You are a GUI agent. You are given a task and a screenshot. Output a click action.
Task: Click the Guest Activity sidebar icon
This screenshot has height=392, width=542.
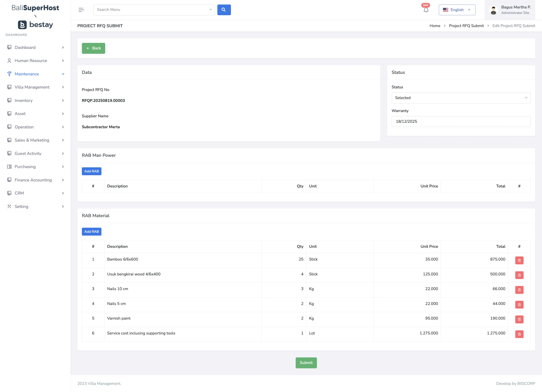[x=9, y=154]
